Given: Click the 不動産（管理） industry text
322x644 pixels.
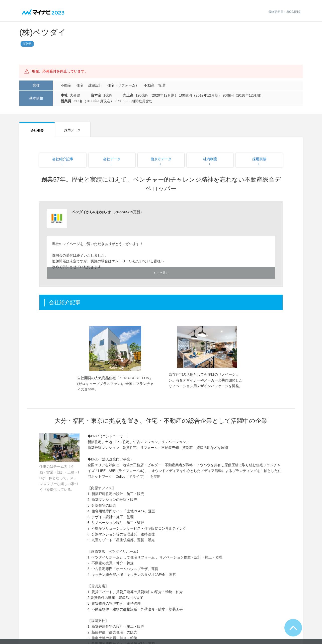Looking at the screenshot, I should 156,86.
